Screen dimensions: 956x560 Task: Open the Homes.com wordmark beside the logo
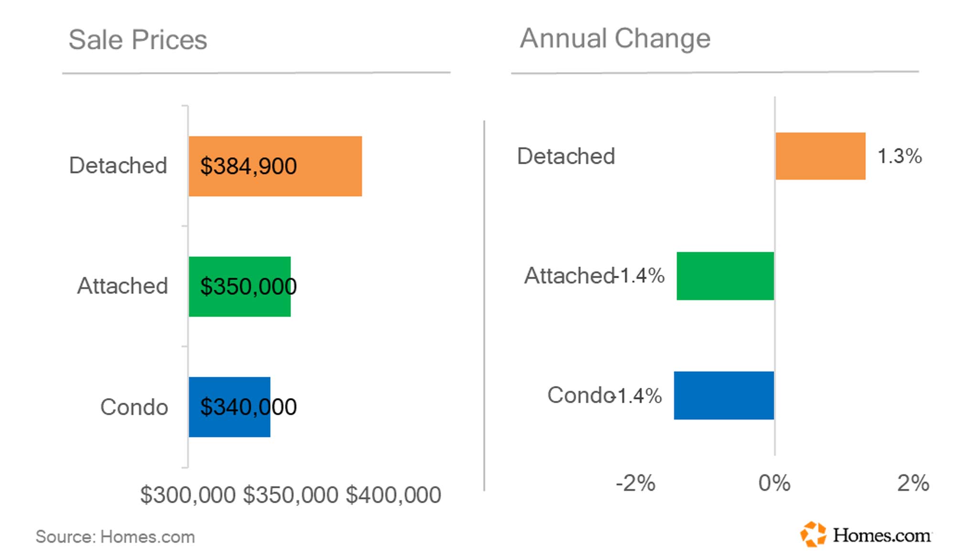(x=882, y=536)
